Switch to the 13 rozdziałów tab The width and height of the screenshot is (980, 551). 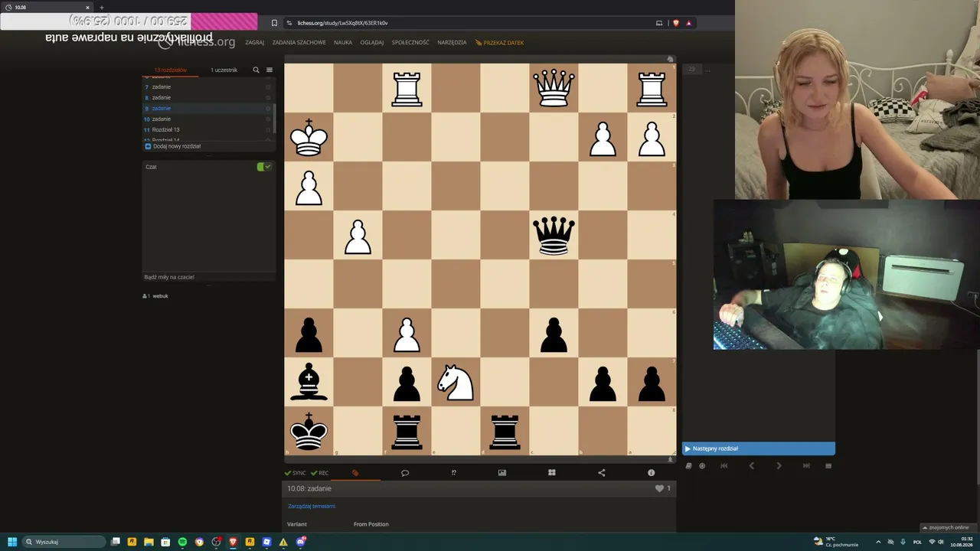(x=170, y=70)
